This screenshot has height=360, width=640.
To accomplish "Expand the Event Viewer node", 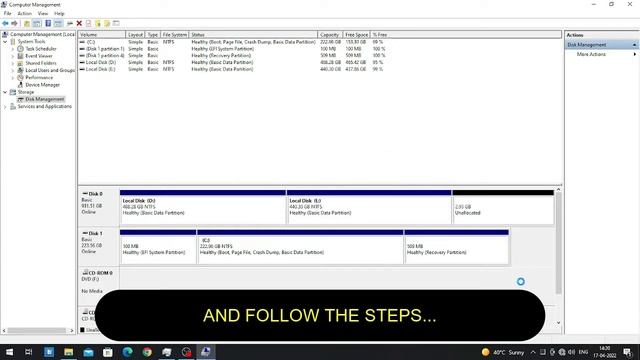I will pyautogui.click(x=13, y=56).
